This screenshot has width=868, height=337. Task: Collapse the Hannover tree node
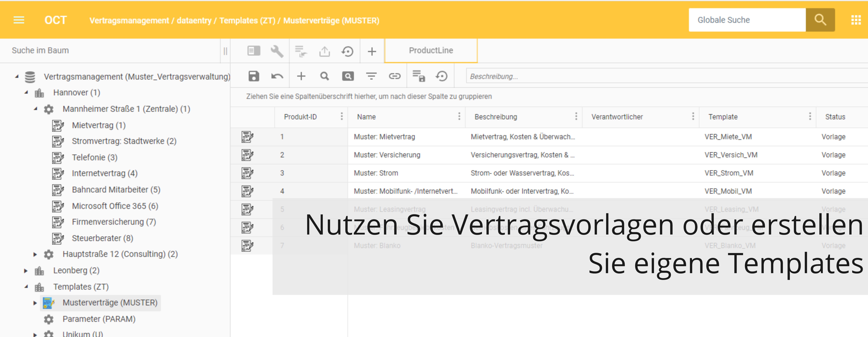pyautogui.click(x=26, y=92)
